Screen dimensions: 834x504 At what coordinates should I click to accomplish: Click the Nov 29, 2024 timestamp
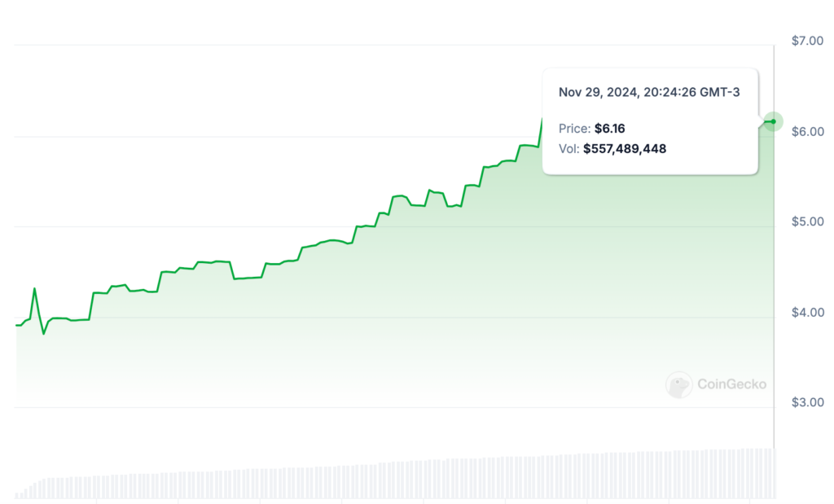coord(648,93)
